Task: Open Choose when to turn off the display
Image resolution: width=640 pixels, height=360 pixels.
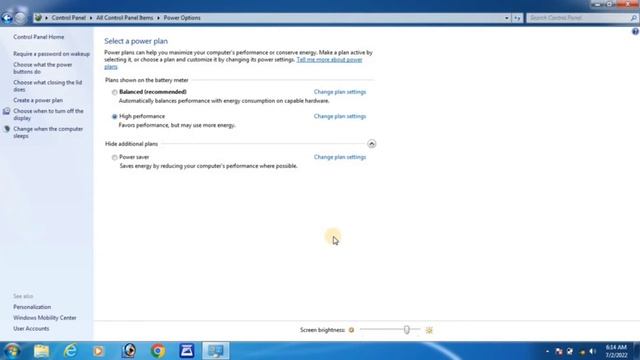Action: coord(48,114)
